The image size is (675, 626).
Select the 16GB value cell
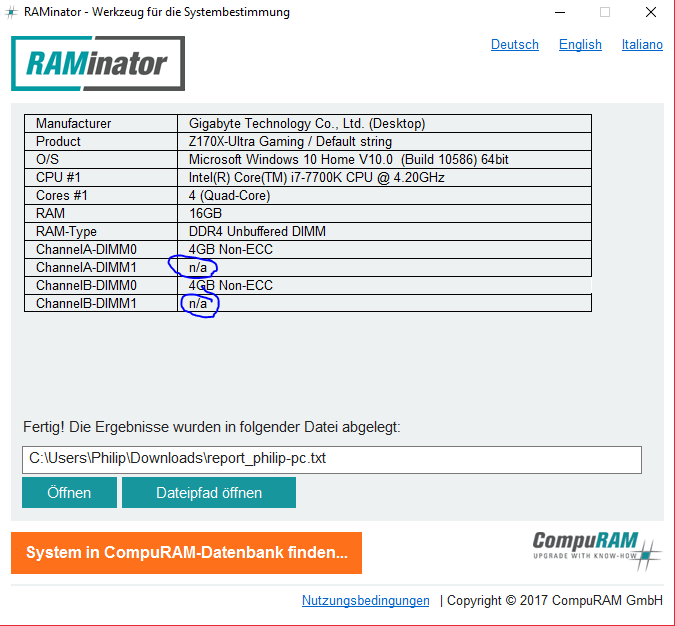(x=384, y=214)
